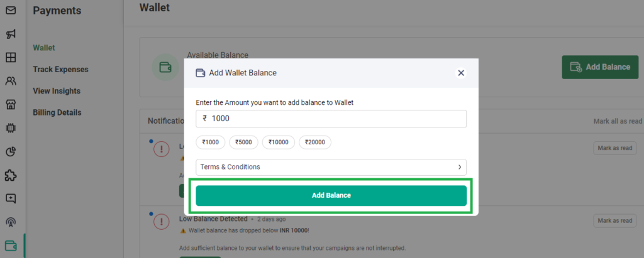Go to Track Expenses menu item
This screenshot has width=644, height=258.
point(60,69)
